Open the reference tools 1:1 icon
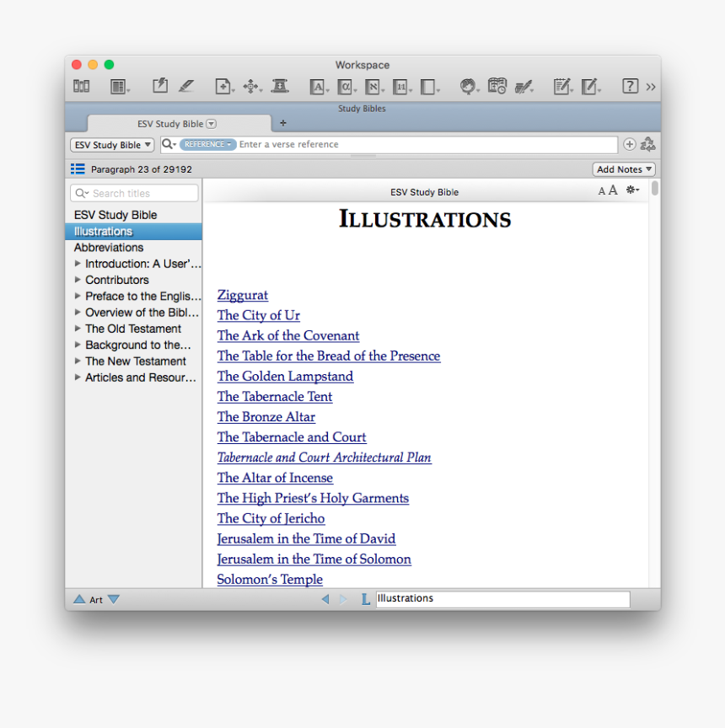The height and width of the screenshot is (728, 725). (x=400, y=87)
